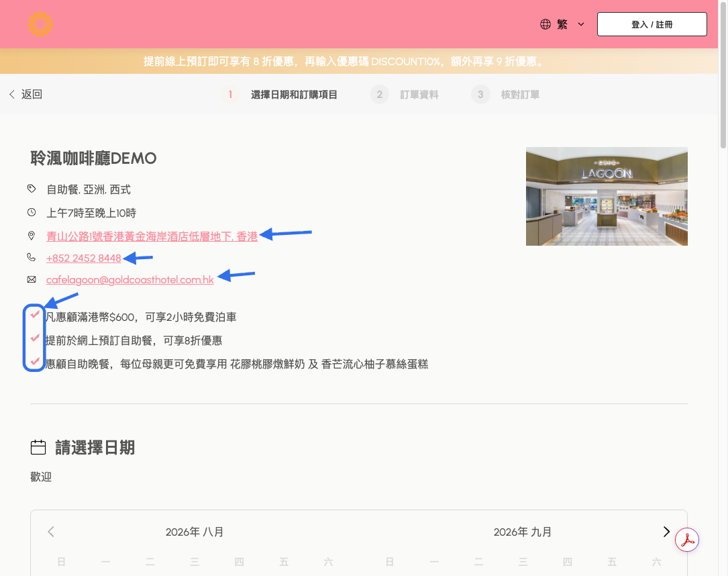Click phone number +852 2452 8448
Screen dimensions: 728x576
[84, 258]
